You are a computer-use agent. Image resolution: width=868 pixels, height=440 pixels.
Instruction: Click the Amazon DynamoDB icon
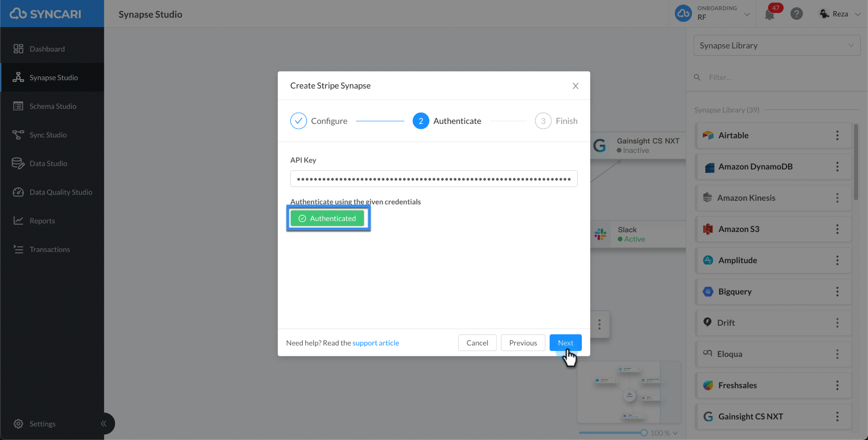pos(709,167)
